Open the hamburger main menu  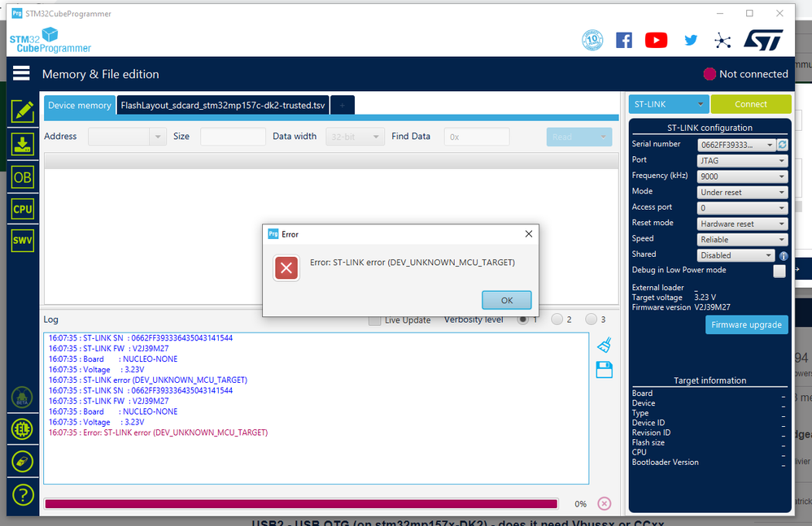(21, 73)
